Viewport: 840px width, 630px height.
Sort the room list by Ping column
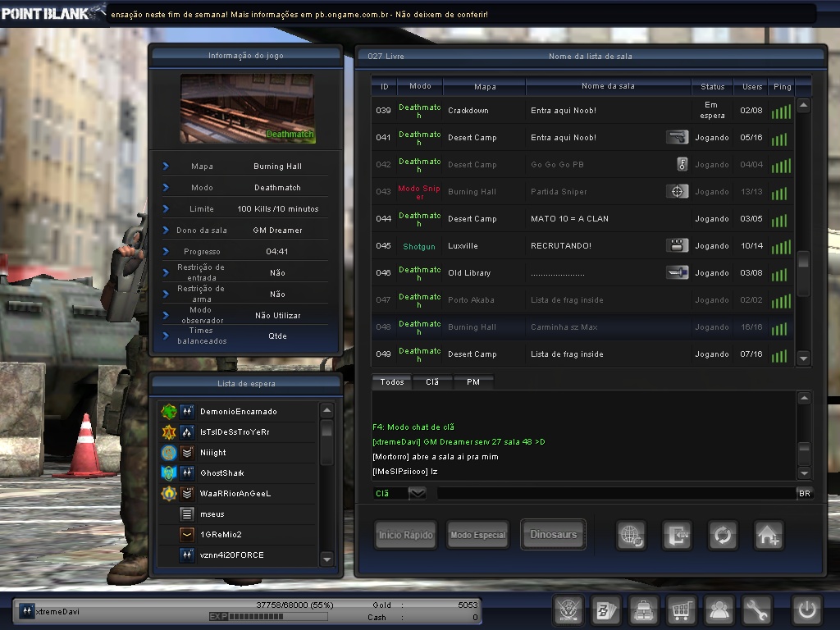[782, 86]
